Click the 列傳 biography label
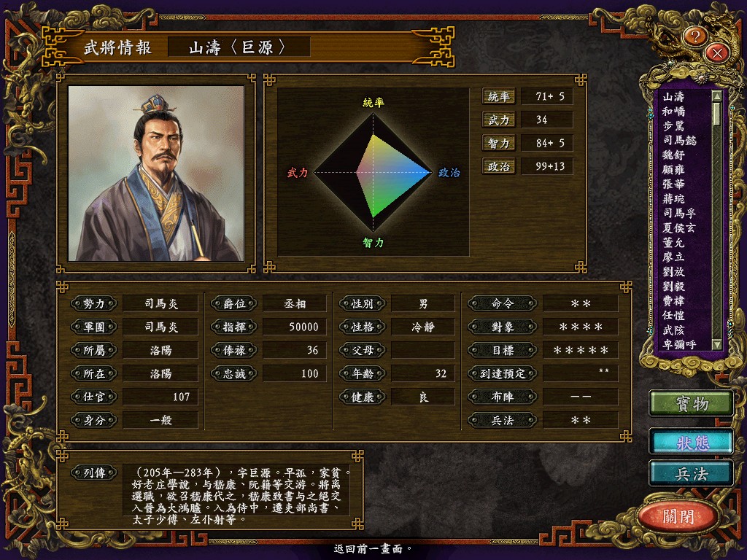This screenshot has width=747, height=560. pyautogui.click(x=94, y=472)
